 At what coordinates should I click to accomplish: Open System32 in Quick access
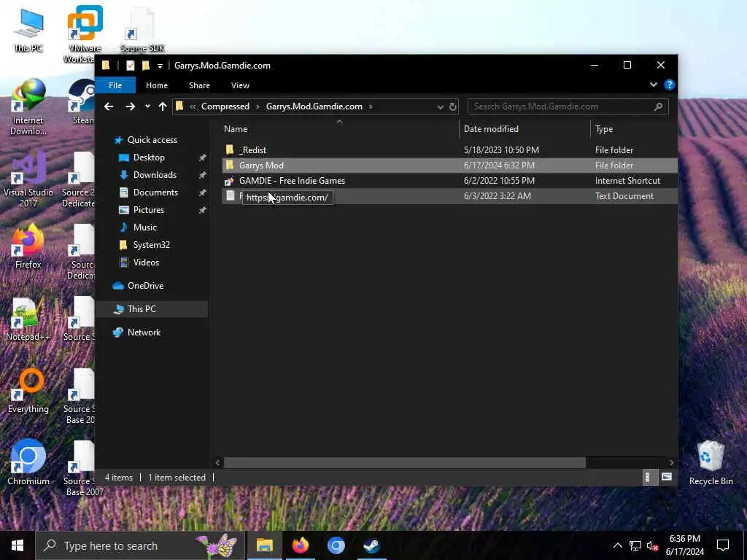coord(151,245)
